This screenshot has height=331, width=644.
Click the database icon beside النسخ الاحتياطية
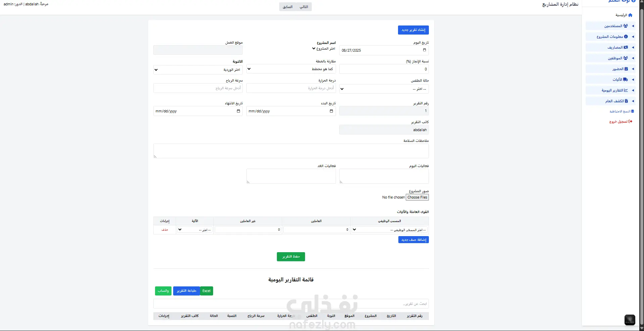click(633, 111)
